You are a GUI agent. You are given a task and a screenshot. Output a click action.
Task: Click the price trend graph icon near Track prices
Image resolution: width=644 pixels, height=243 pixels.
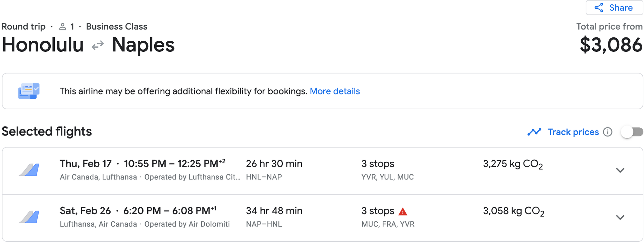[534, 132]
